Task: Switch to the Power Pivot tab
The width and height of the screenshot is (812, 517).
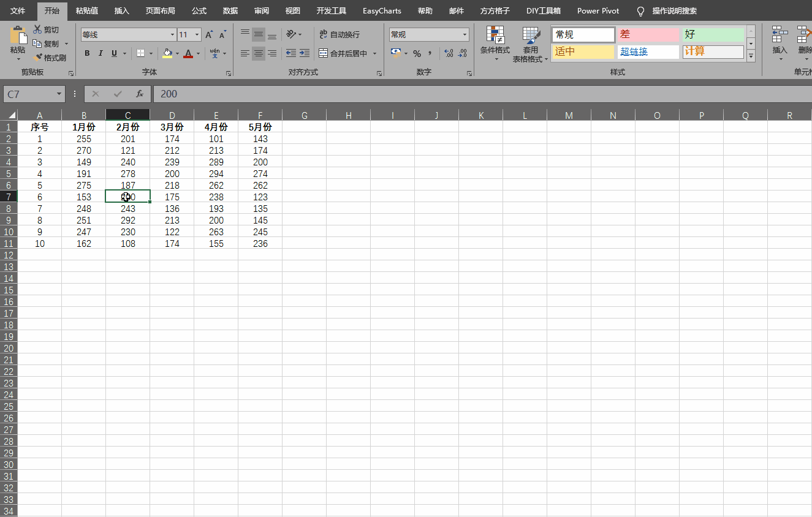Action: coord(598,11)
